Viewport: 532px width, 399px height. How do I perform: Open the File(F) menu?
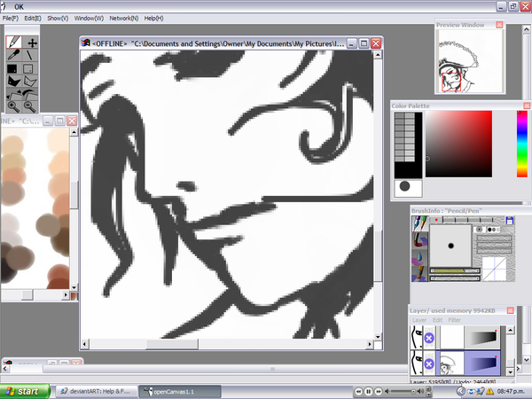pyautogui.click(x=11, y=19)
